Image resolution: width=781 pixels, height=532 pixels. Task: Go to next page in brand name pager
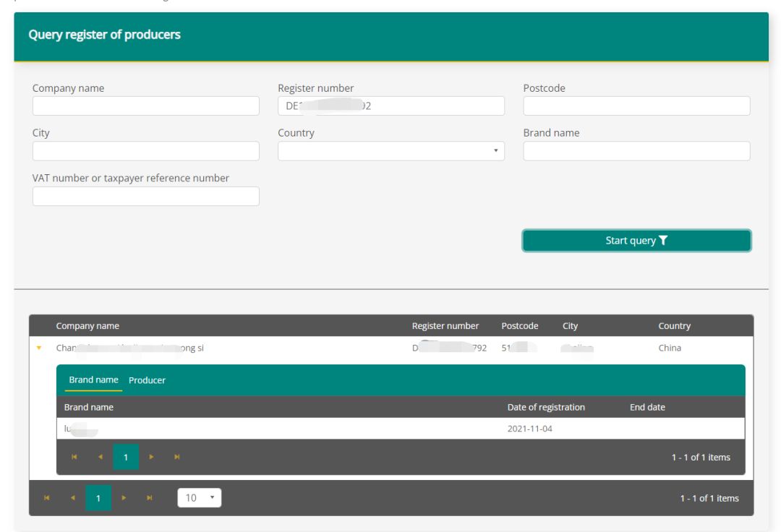tap(151, 457)
